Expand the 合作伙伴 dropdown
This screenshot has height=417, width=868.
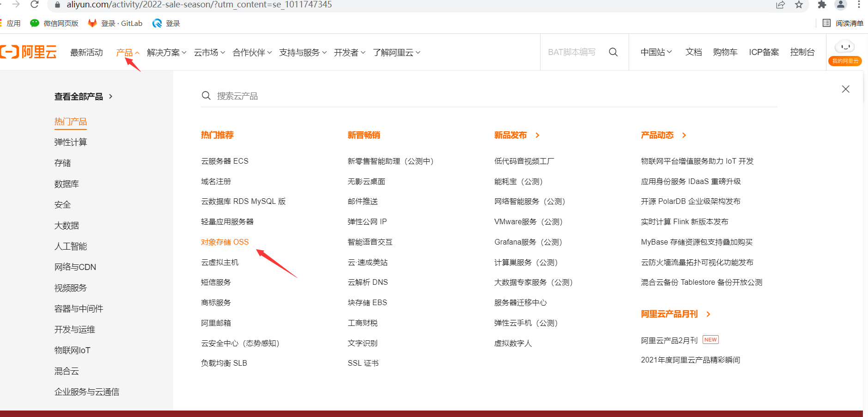tap(252, 53)
